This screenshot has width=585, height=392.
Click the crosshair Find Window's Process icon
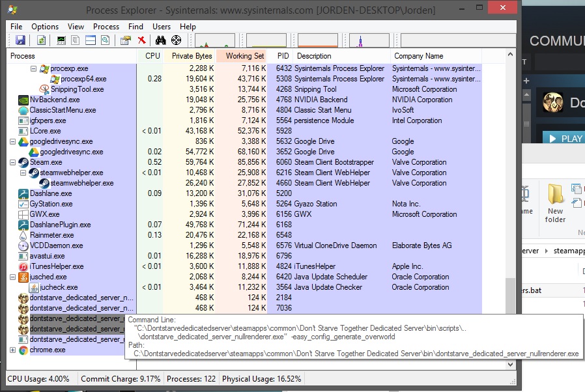[176, 40]
